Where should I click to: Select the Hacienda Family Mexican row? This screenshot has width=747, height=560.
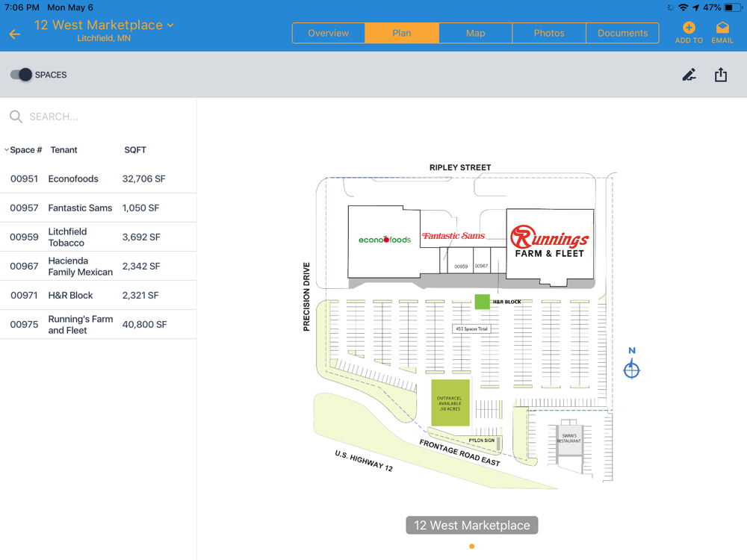click(x=98, y=267)
